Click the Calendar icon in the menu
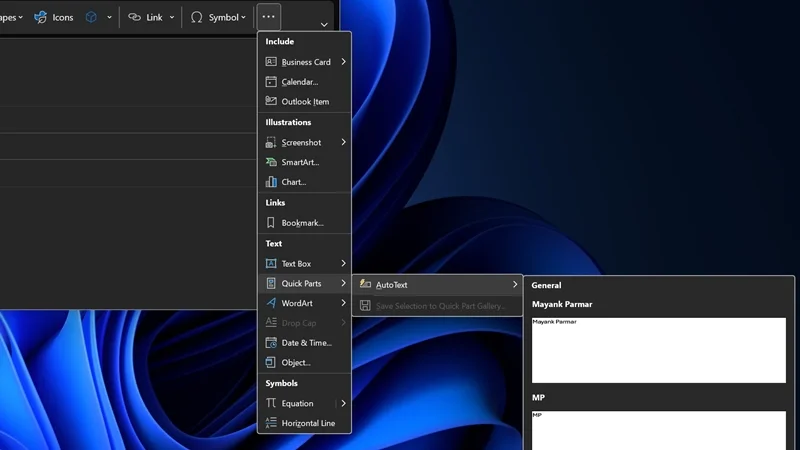 pyautogui.click(x=271, y=82)
